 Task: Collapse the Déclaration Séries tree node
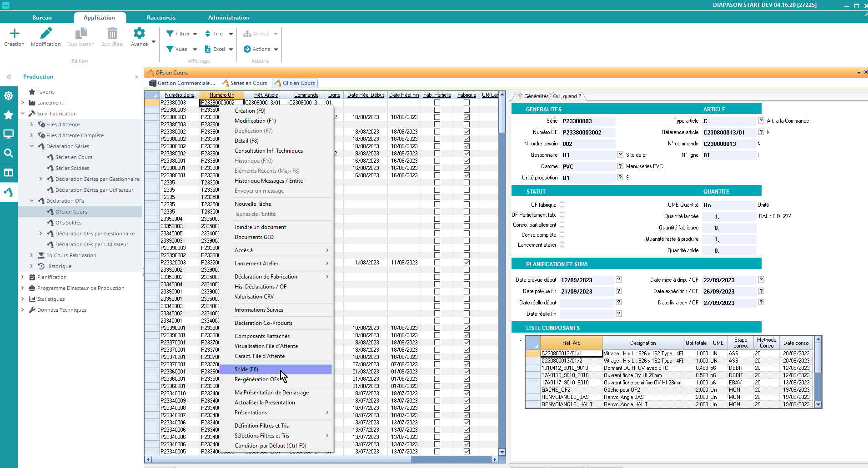click(31, 146)
